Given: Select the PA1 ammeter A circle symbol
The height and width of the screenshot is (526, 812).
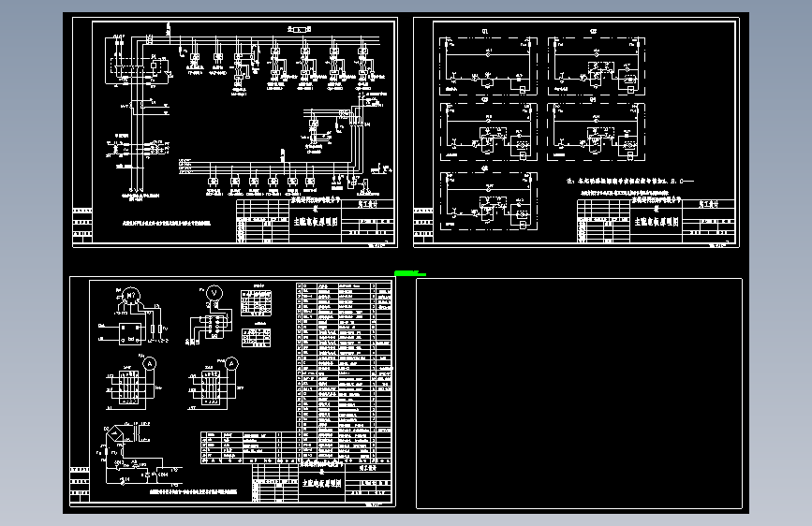Looking at the screenshot, I should [x=149, y=363].
